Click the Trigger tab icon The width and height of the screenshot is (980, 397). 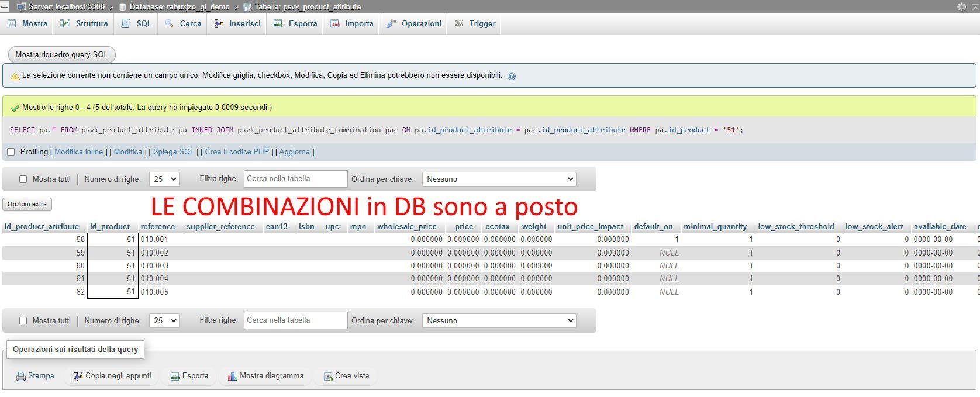coord(459,23)
